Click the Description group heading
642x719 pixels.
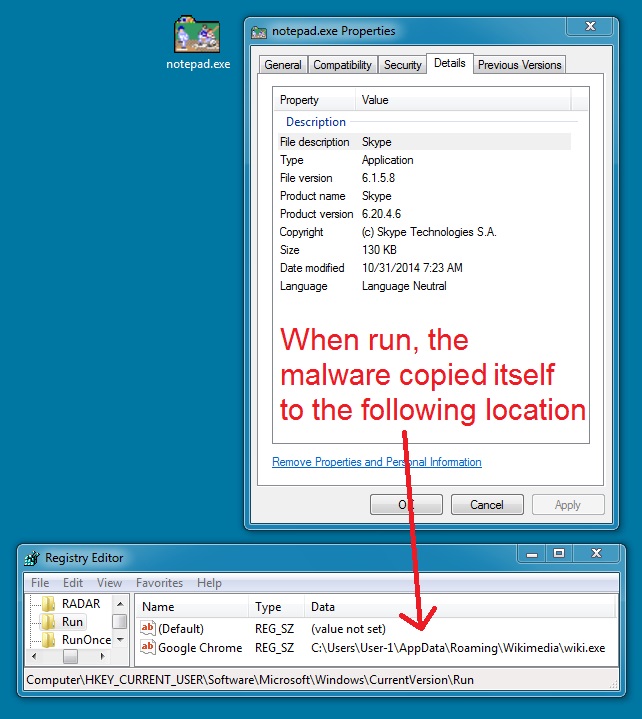315,122
